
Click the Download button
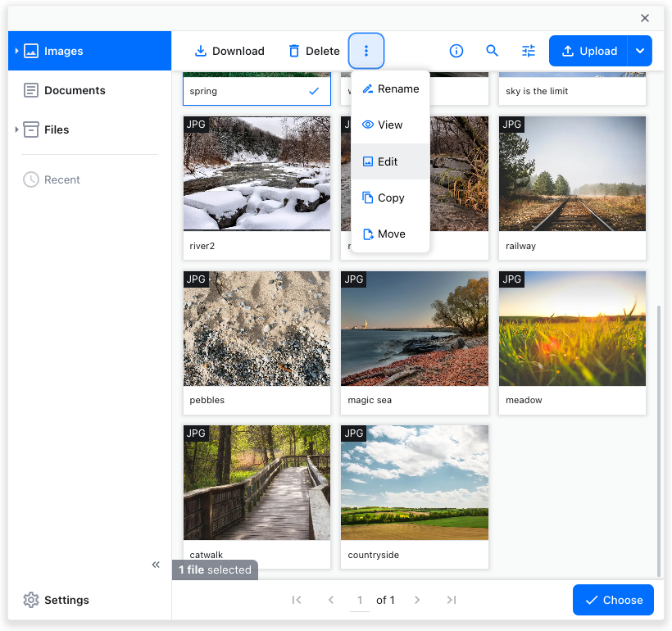click(x=229, y=51)
